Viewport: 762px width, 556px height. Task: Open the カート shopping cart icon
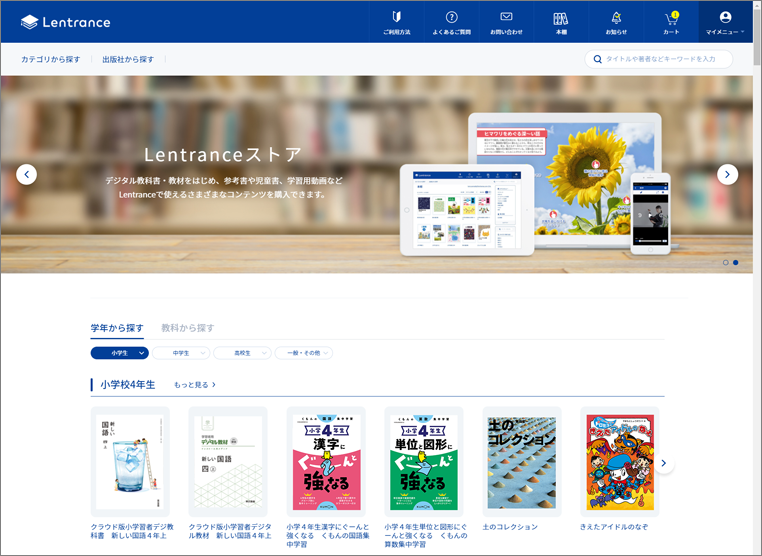point(671,22)
